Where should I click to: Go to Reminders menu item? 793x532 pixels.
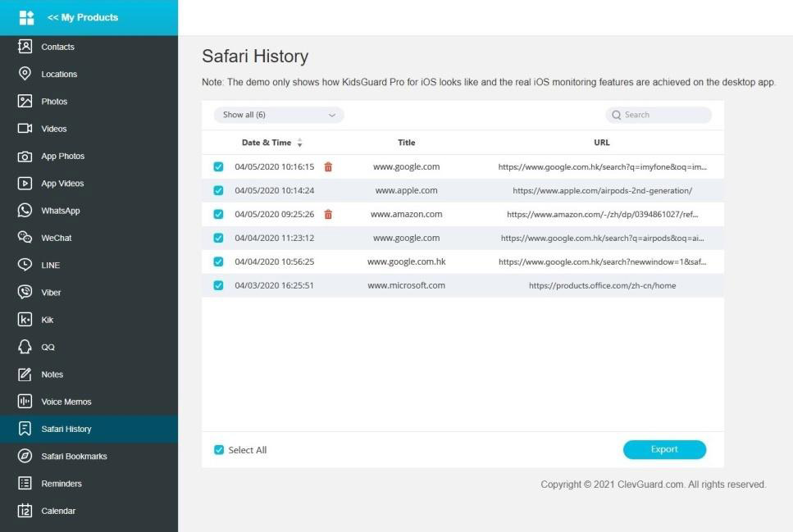point(89,484)
